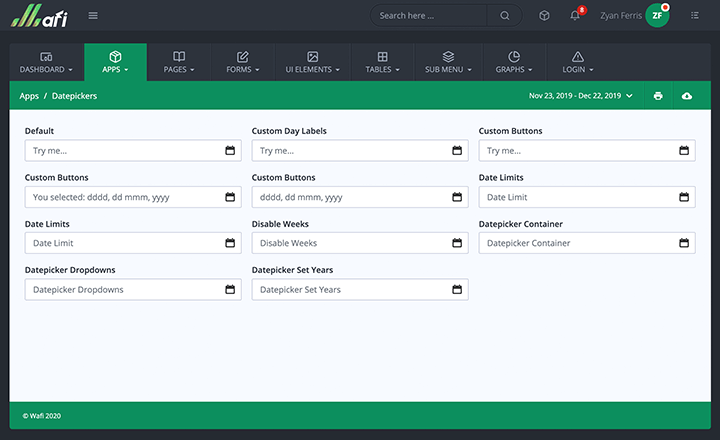Image resolution: width=720 pixels, height=440 pixels.
Task: Expand the Dashboard navigation dropdown
Action: click(x=46, y=62)
